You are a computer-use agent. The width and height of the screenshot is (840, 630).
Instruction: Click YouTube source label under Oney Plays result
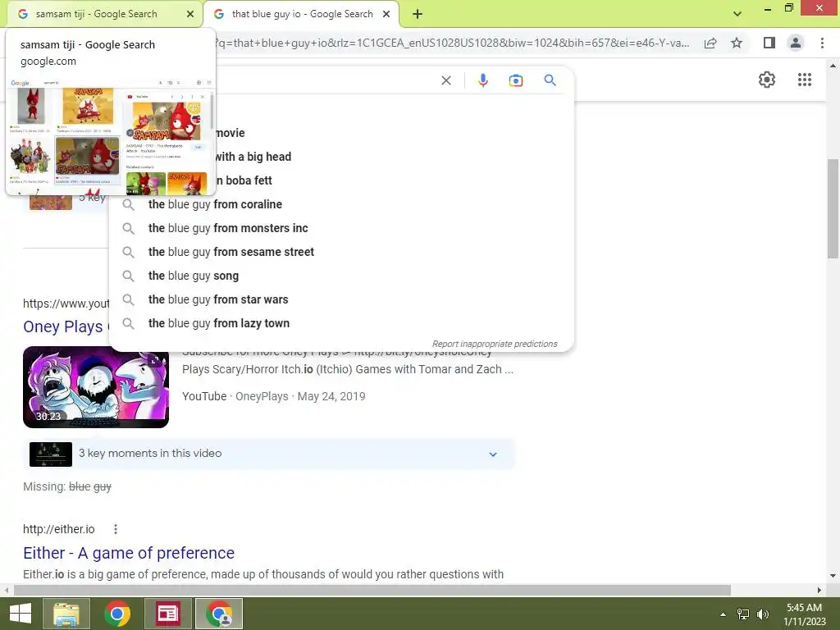coord(204,396)
